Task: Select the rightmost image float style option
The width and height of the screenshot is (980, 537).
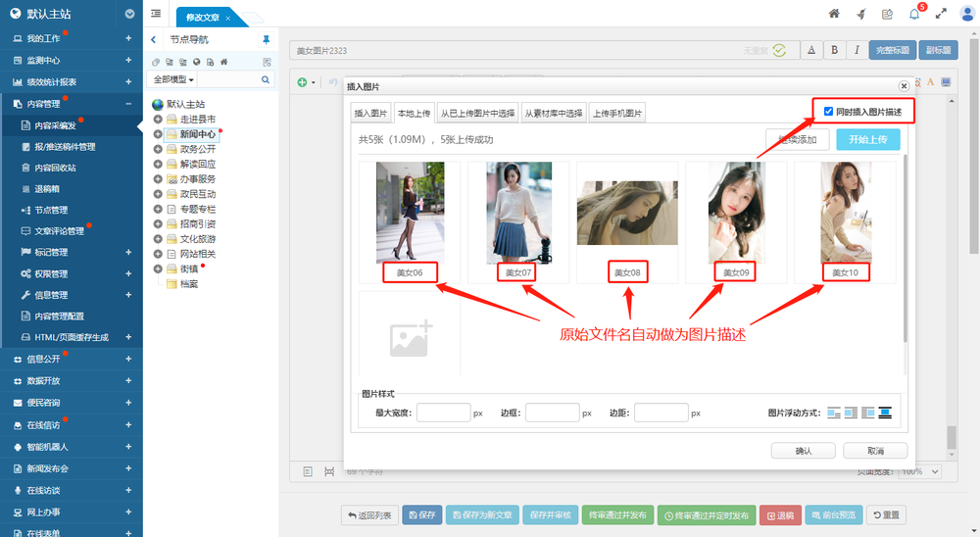Action: tap(884, 413)
